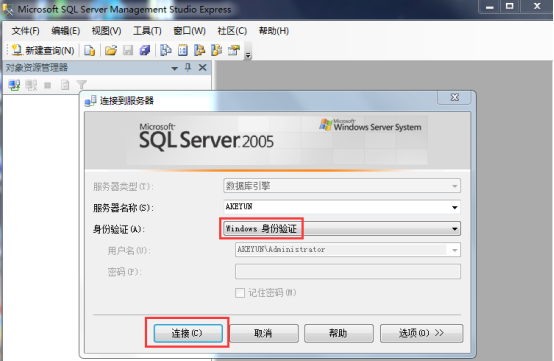Click the summary page toolbar icon
The width and height of the screenshot is (554, 361).
point(183,51)
